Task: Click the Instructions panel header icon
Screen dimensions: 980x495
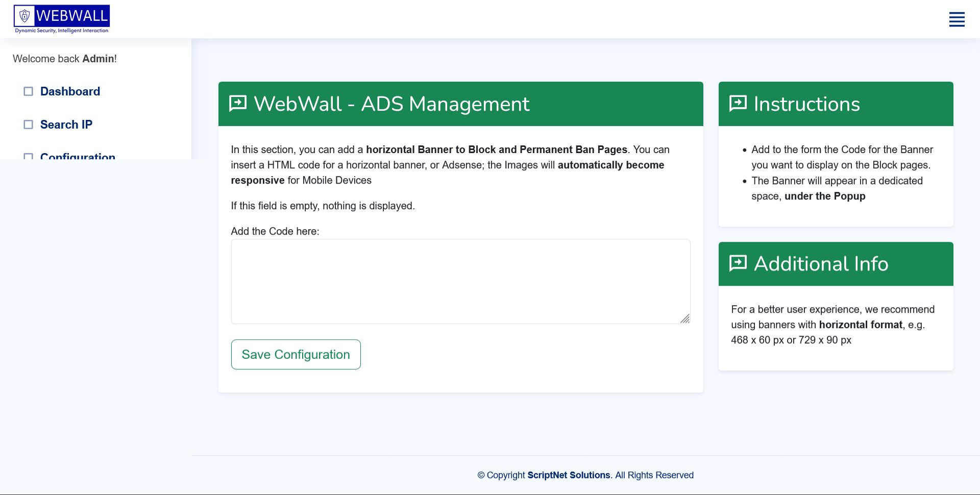Action: pyautogui.click(x=738, y=104)
